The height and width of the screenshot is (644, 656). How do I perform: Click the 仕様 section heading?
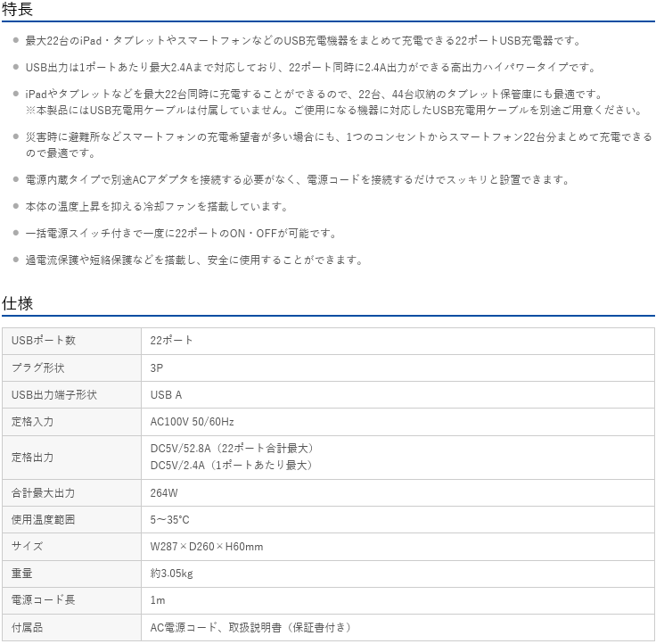17,303
